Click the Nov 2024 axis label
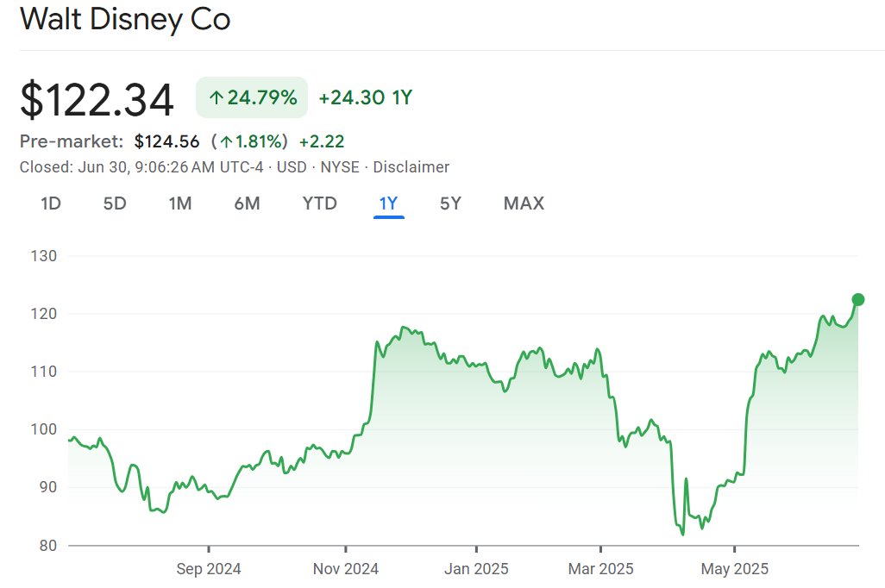Image resolution: width=885 pixels, height=588 pixels. pos(345,569)
